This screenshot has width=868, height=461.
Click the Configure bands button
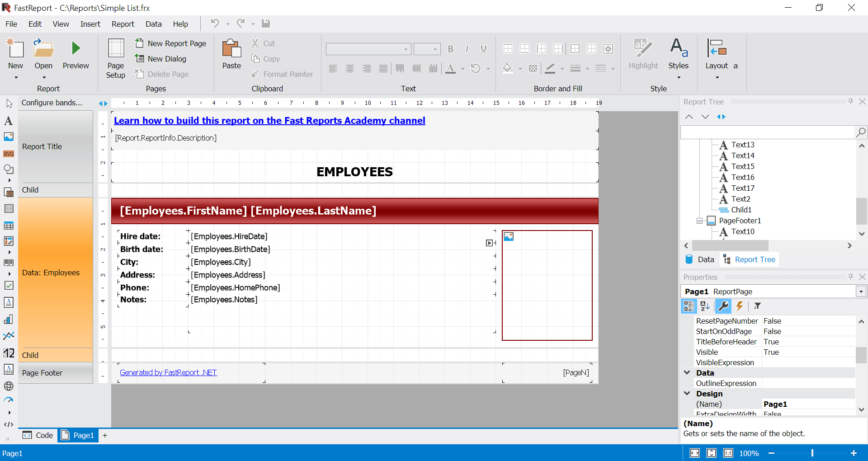[x=52, y=103]
